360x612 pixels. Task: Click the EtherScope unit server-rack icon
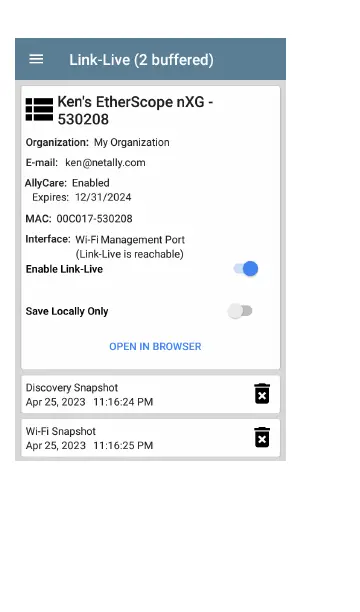pyautogui.click(x=39, y=110)
